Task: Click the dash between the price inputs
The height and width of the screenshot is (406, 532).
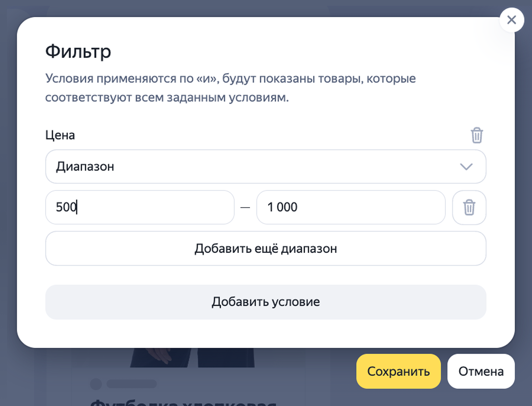Action: coord(245,207)
